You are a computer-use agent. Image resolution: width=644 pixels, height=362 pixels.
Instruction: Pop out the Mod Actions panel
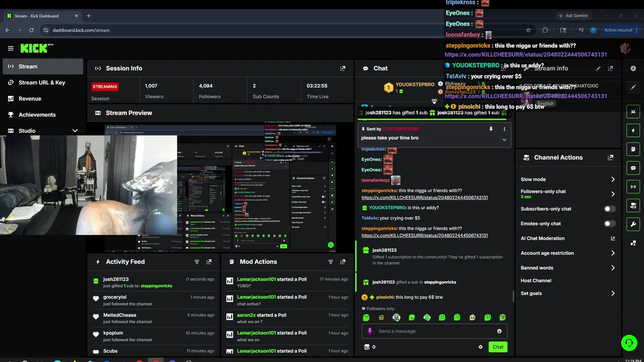343,262
